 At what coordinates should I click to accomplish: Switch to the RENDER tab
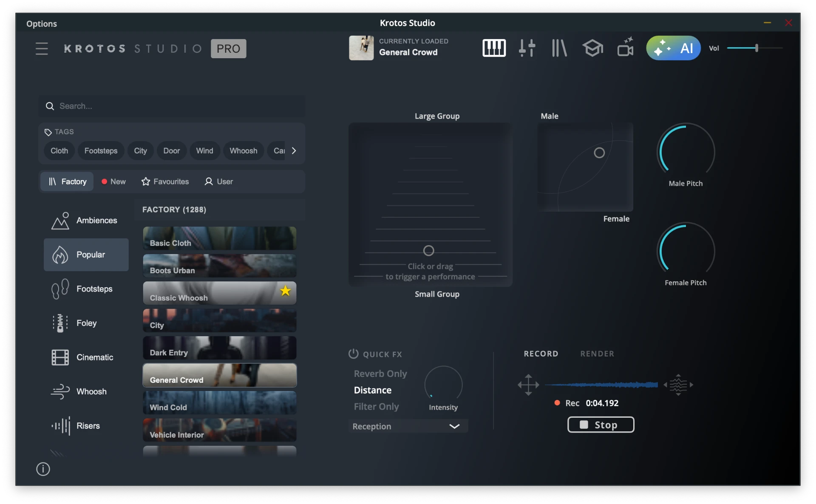pos(597,354)
